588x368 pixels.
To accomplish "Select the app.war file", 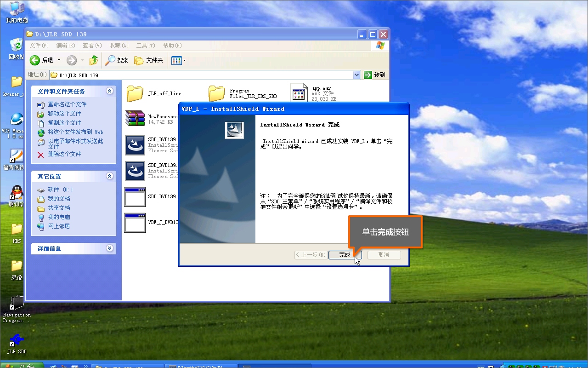I will coord(314,93).
